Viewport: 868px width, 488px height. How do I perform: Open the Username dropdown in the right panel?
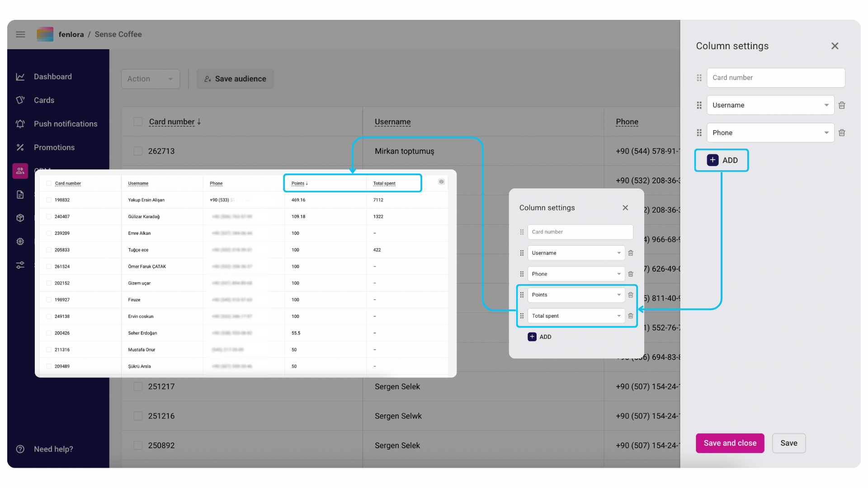[x=770, y=105]
